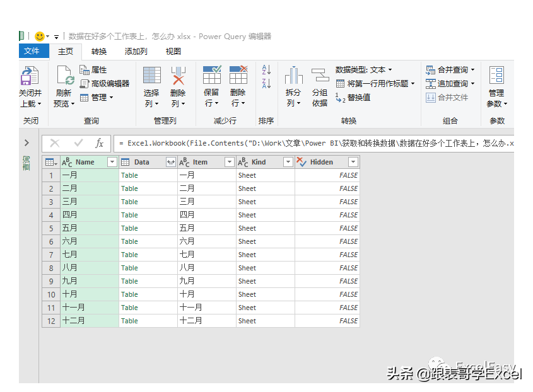
Task: Open the Item column filter dropdown
Action: coord(230,162)
